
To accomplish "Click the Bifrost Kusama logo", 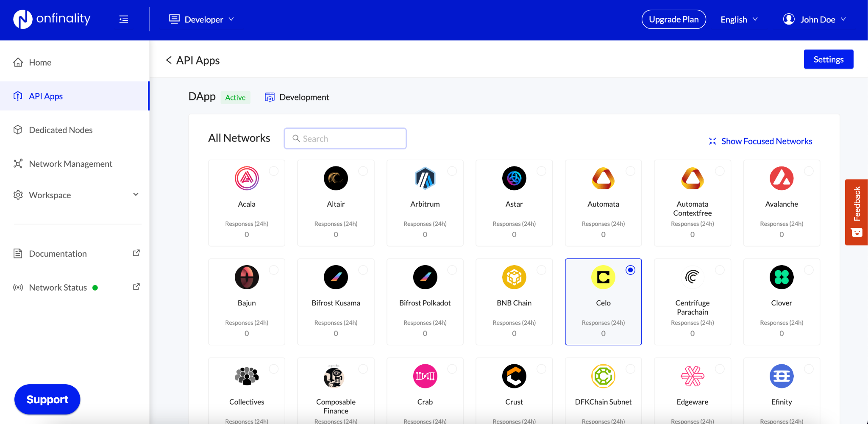I will point(336,277).
